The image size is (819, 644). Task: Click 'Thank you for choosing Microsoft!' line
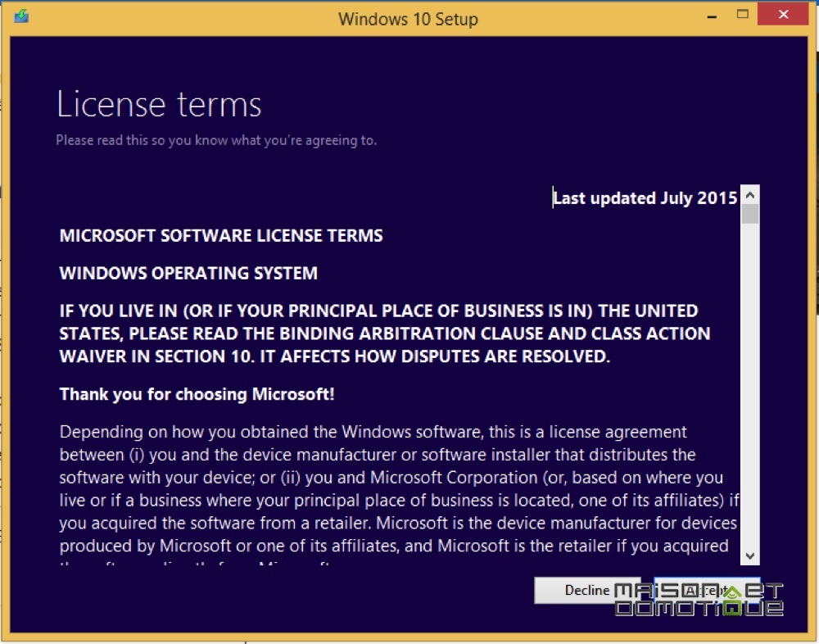tap(197, 394)
